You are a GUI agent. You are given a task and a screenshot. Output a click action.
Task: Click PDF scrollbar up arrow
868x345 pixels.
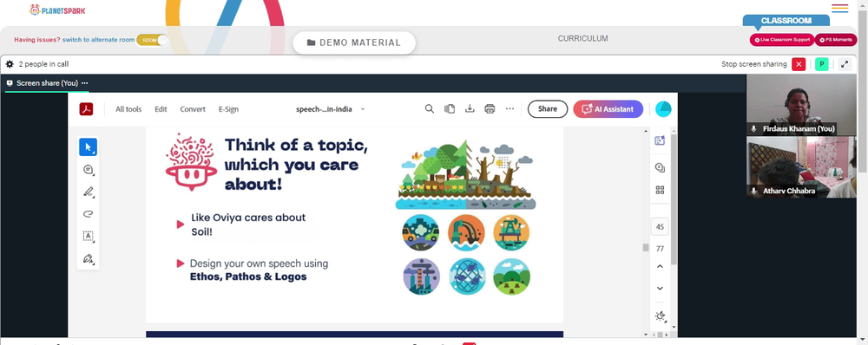tap(646, 131)
